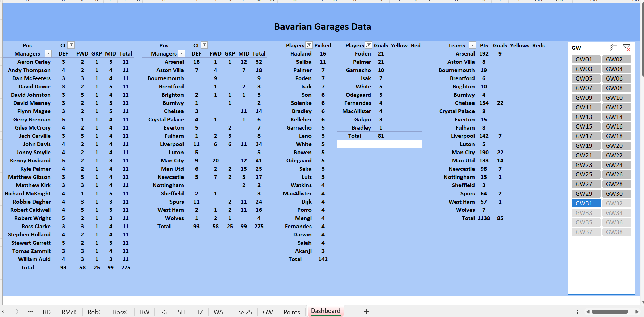Viewport: 644px width, 317px height.
Task: Select the Kenny Husband manager cell
Action: point(30,161)
